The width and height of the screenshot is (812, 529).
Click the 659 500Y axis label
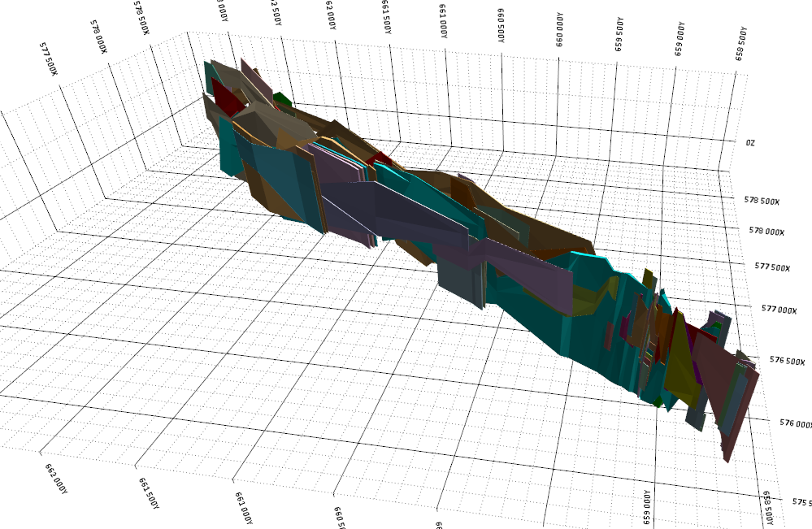pyautogui.click(x=619, y=34)
